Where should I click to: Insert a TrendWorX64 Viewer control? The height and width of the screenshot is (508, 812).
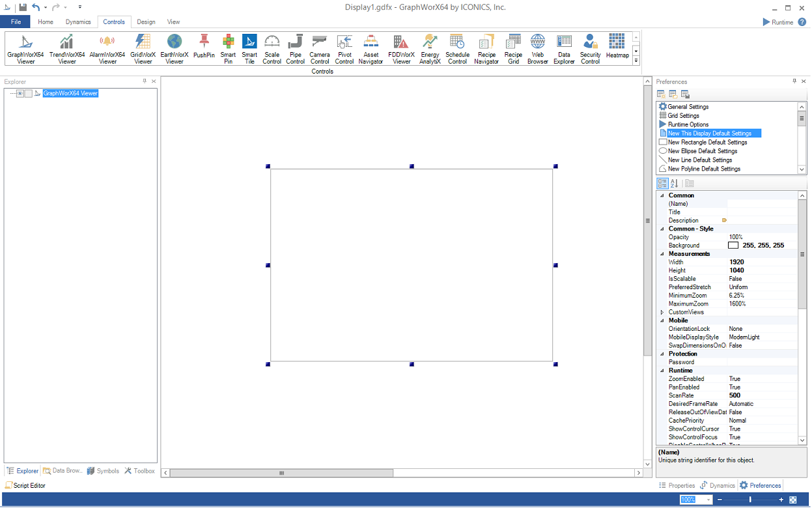coord(67,49)
